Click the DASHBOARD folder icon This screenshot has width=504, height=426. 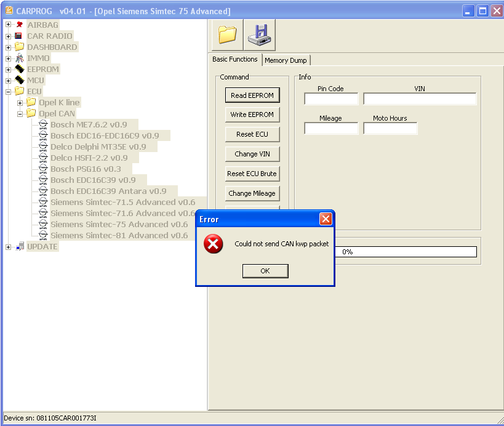pyautogui.click(x=19, y=47)
